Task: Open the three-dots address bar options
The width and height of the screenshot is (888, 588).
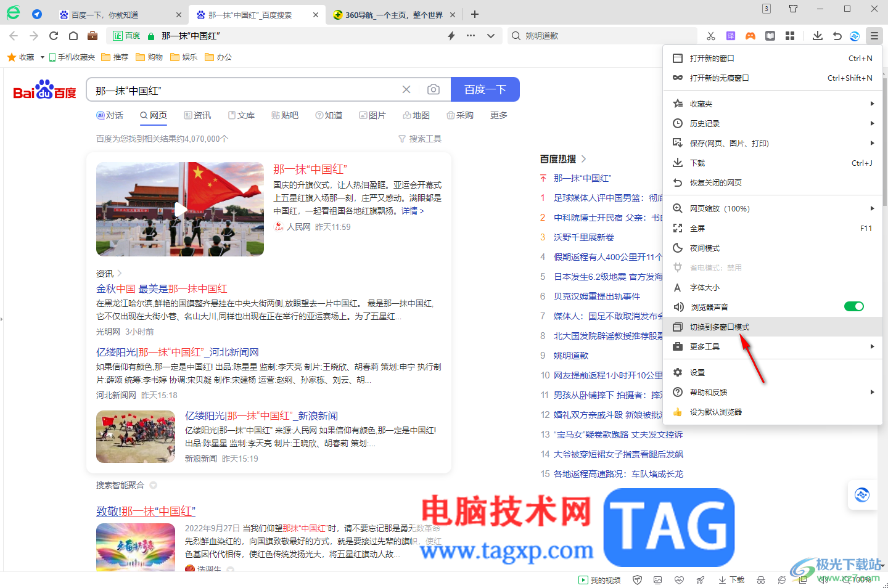Action: point(471,36)
